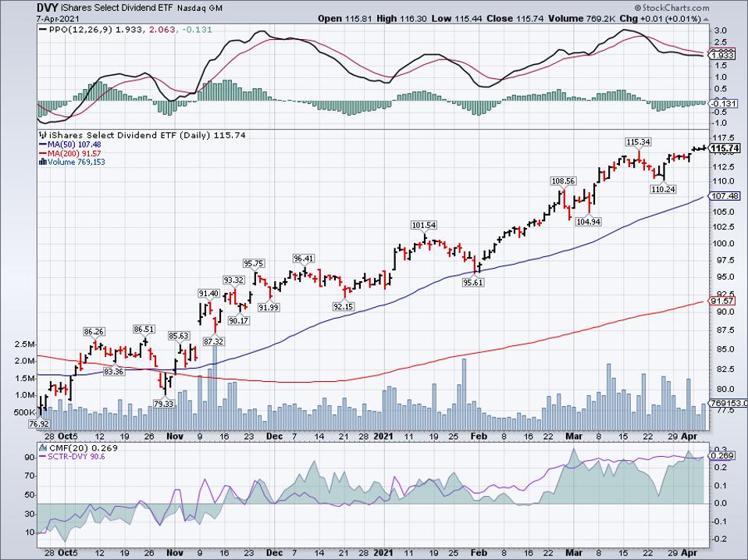Click the 115.34 price peak label
748x560 pixels.
[x=638, y=142]
